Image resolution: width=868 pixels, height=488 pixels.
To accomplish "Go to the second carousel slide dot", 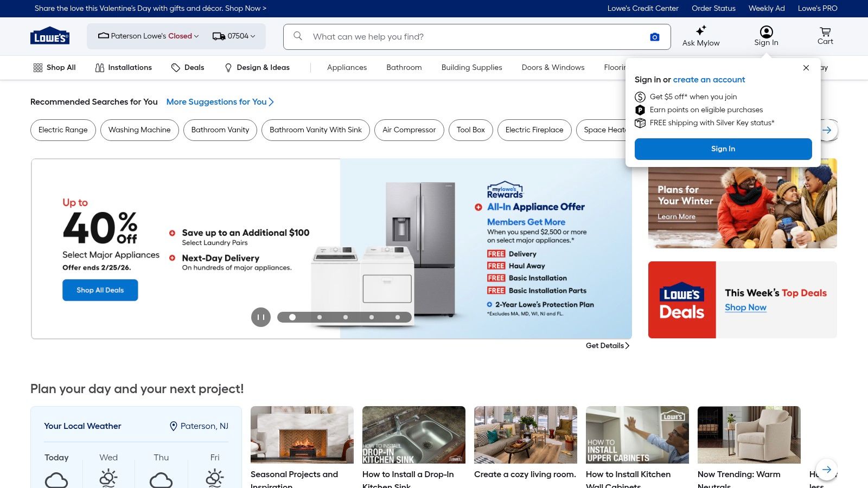I will (320, 317).
